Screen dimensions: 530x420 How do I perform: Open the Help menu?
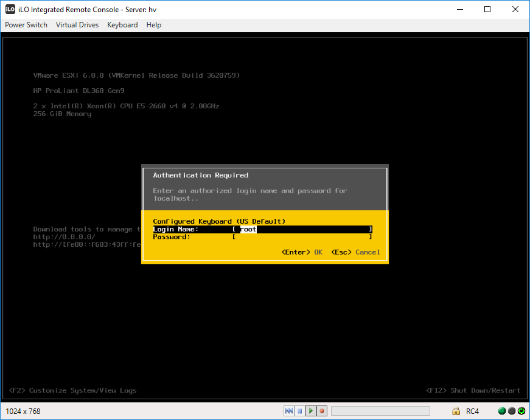click(x=154, y=25)
